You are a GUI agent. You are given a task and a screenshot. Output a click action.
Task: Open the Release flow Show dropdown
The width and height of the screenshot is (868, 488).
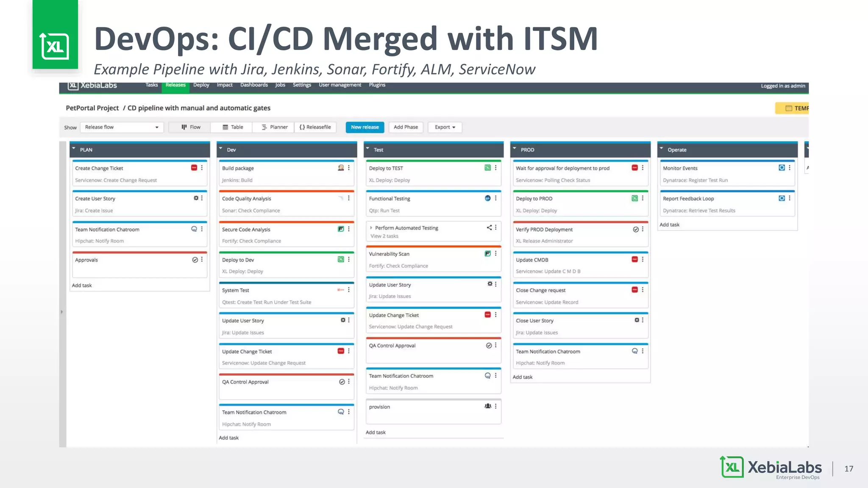coord(122,127)
